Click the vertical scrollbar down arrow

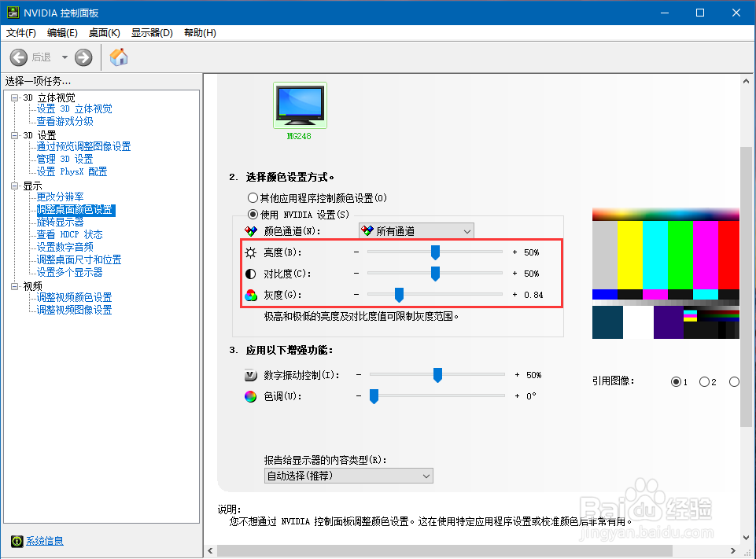click(746, 537)
